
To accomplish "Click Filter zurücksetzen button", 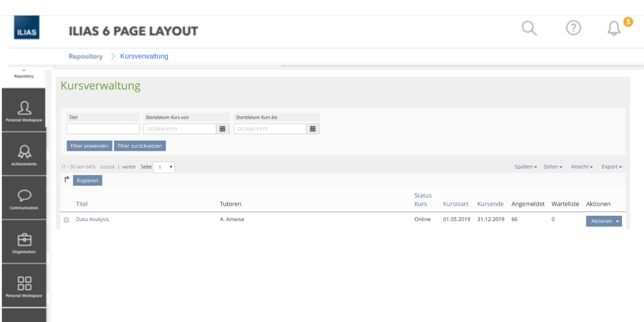I will pyautogui.click(x=140, y=146).
